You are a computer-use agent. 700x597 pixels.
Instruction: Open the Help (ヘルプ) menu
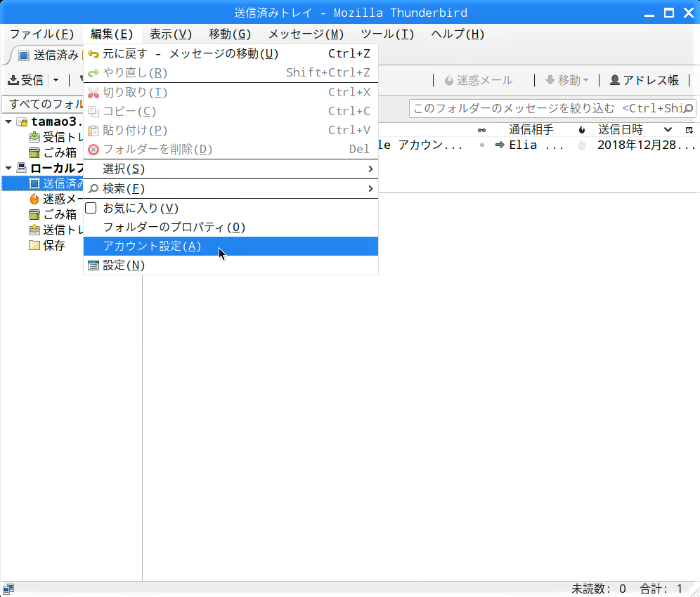[458, 34]
